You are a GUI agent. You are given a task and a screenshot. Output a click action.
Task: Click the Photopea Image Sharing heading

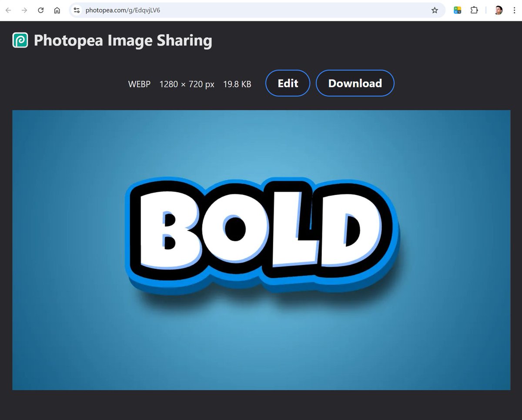point(123,40)
